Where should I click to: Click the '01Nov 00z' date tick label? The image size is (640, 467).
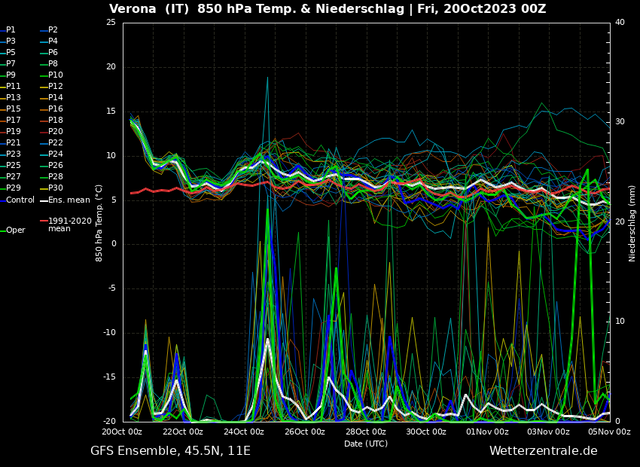[488, 432]
